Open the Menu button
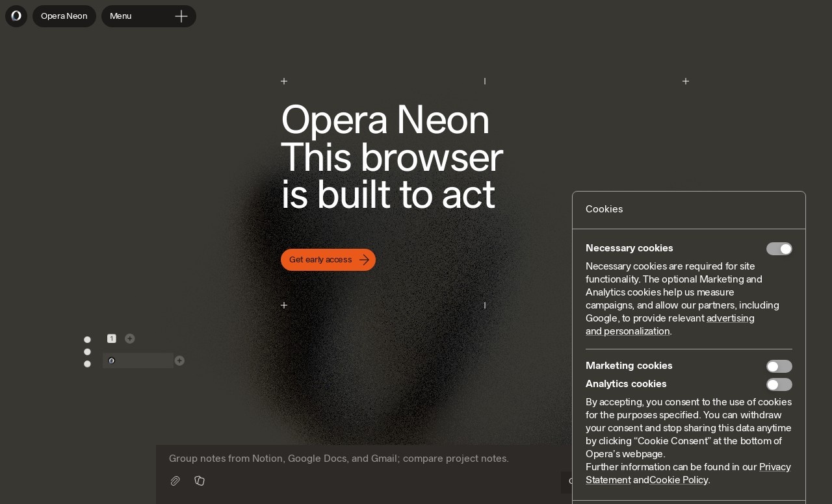The width and height of the screenshot is (832, 504). pyautogui.click(x=149, y=16)
